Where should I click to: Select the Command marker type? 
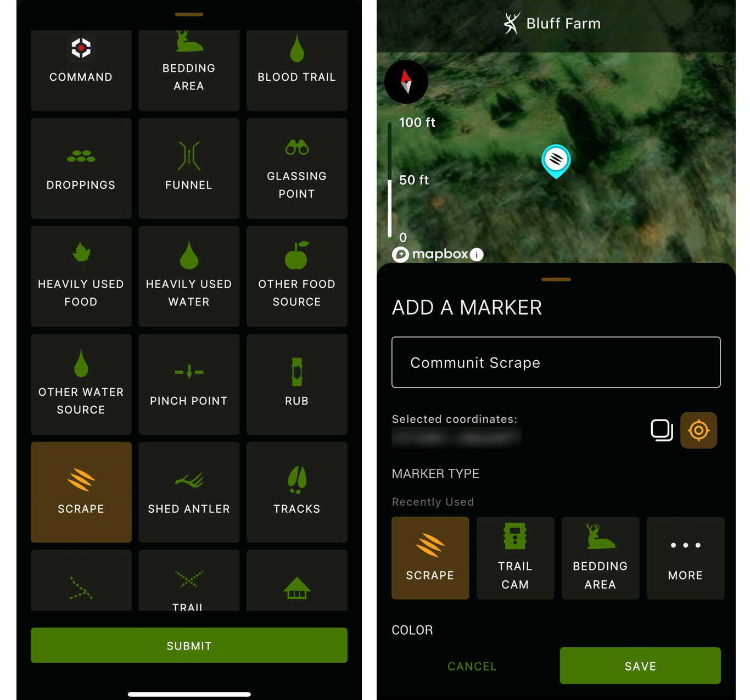81,70
